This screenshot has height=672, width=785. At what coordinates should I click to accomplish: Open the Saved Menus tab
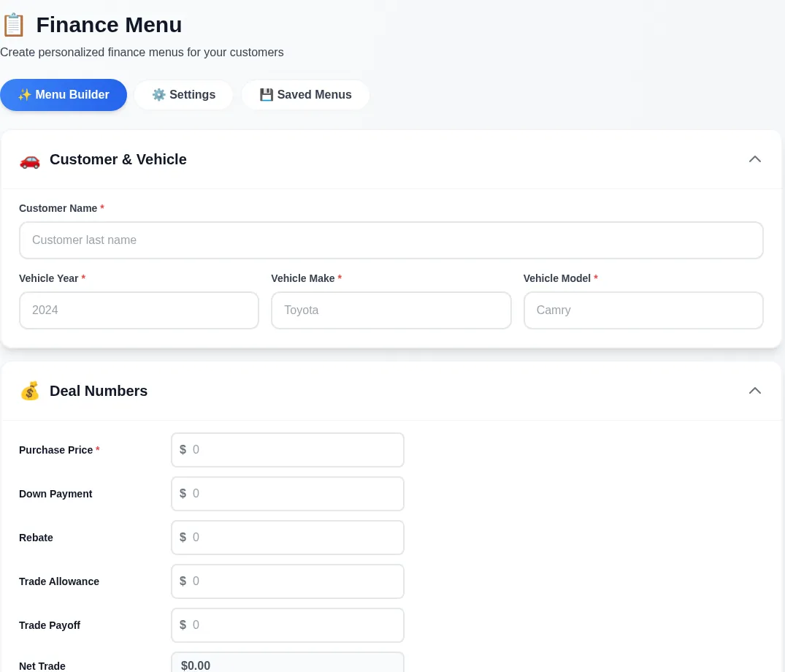pos(305,95)
